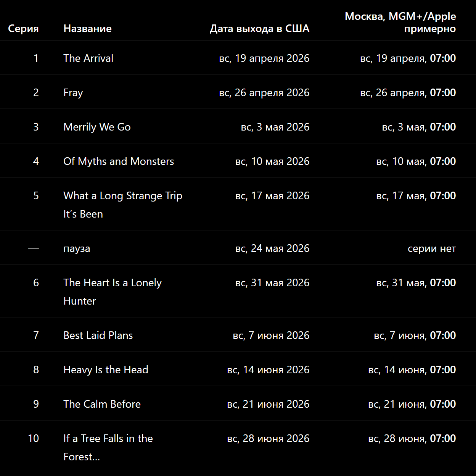Click the US date 'вс, 19 апреля 2026'
Viewport: 476px width, 476px height.
(x=264, y=58)
